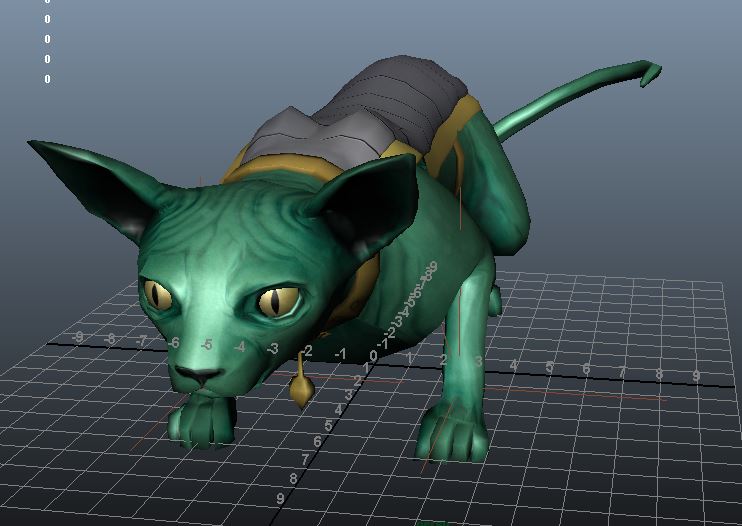Click the lowest 0 in the top-left HUD
The image size is (742, 526).
[47, 79]
